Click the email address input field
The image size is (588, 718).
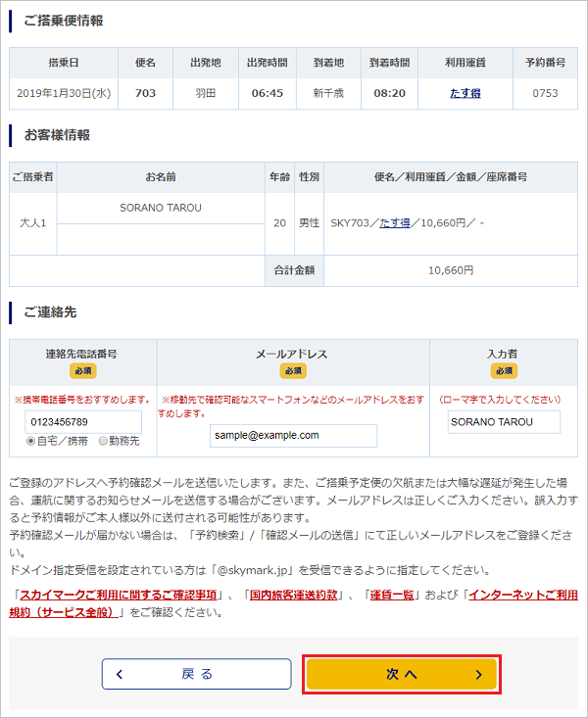click(x=293, y=435)
